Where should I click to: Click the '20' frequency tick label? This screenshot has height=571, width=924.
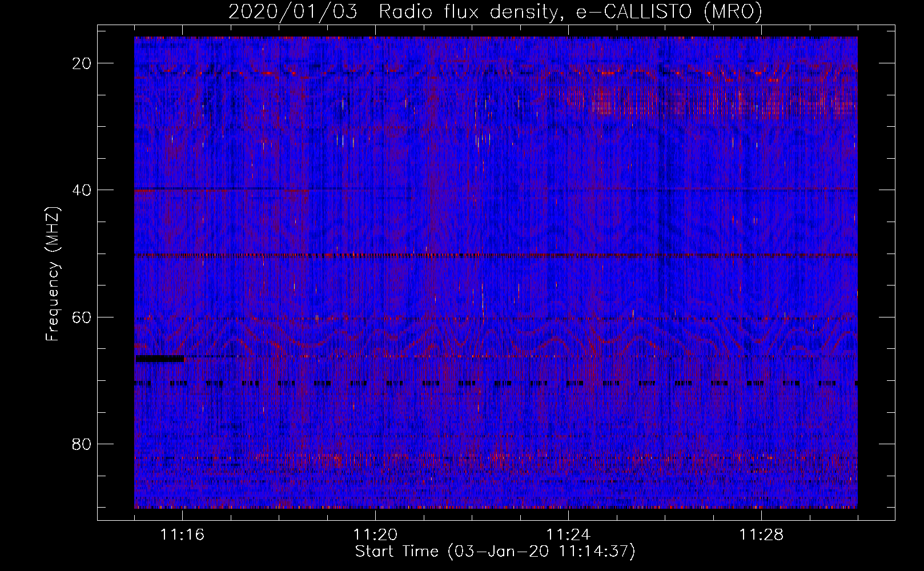(x=82, y=63)
